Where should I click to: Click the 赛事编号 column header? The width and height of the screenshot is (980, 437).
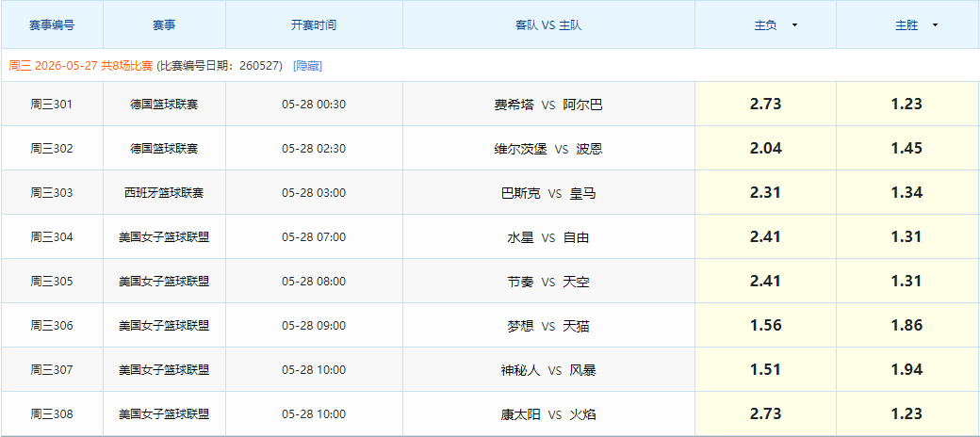52,25
